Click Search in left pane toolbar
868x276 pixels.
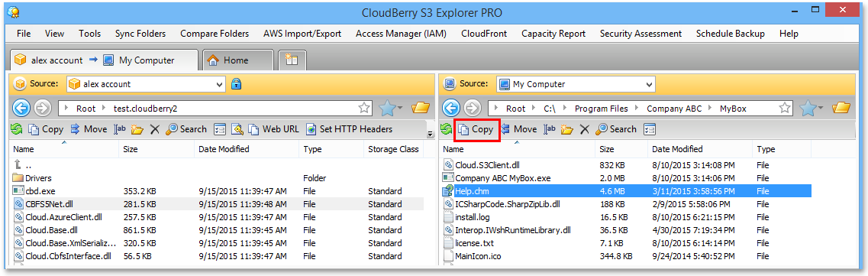click(186, 129)
